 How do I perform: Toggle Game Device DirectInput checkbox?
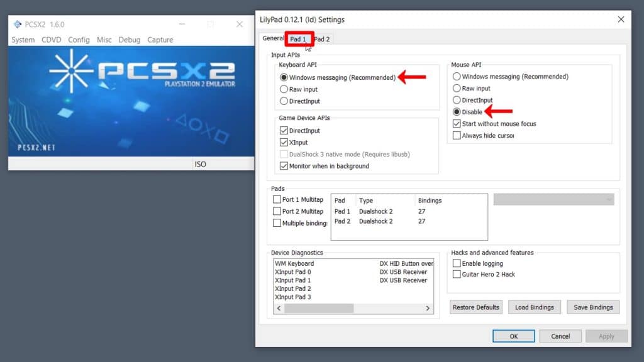click(284, 131)
